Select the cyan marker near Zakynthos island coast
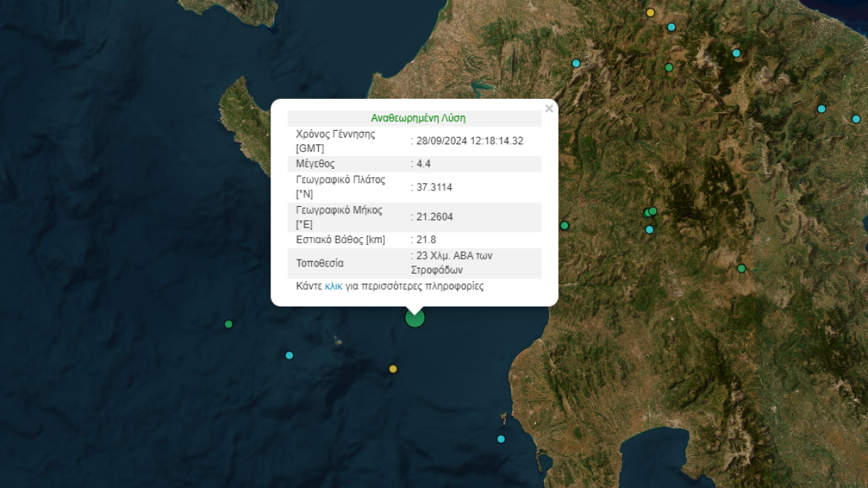The height and width of the screenshot is (488, 868). (500, 438)
